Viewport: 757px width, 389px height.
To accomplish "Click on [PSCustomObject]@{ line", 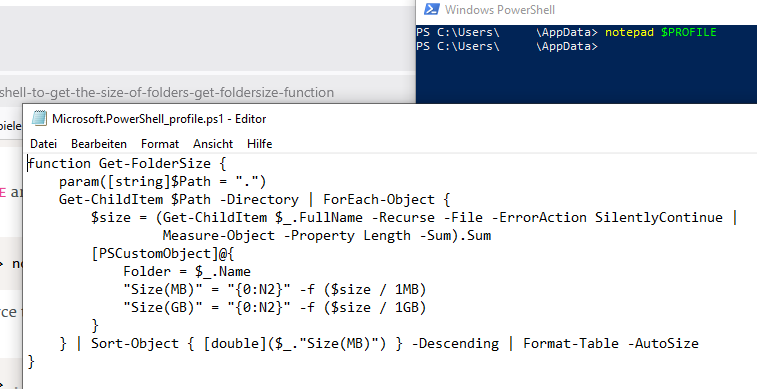I will 163,253.
